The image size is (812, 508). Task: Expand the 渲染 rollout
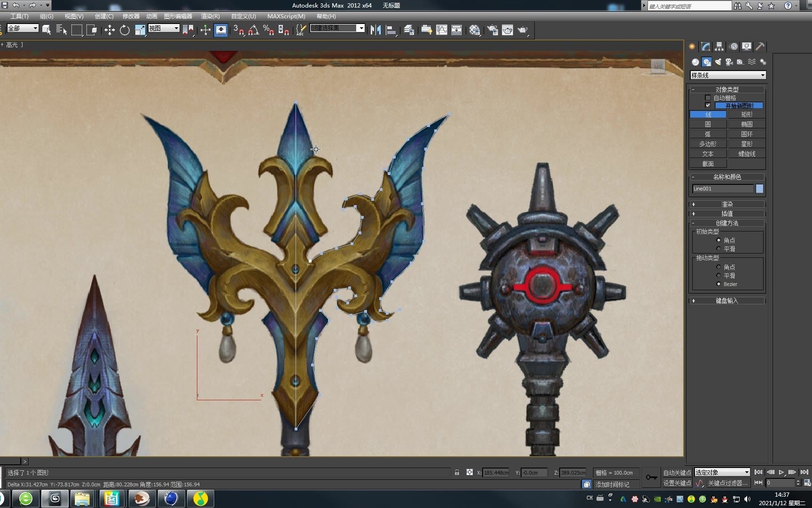coord(727,204)
